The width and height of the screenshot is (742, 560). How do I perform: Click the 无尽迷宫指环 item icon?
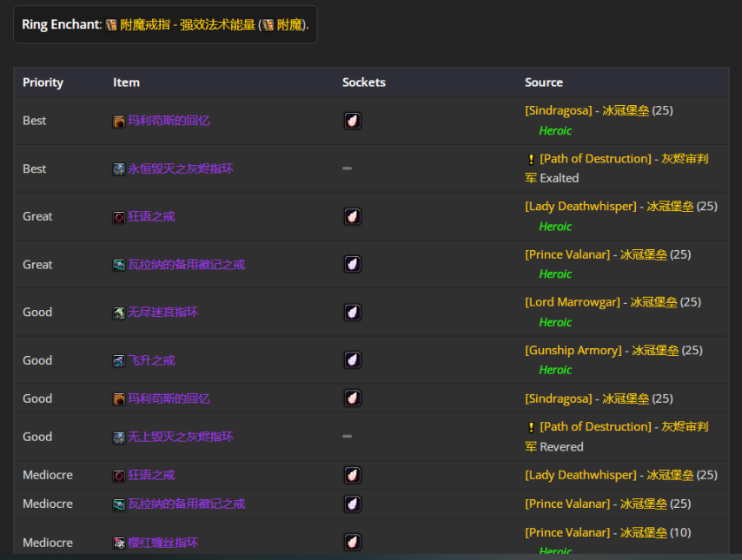119,312
